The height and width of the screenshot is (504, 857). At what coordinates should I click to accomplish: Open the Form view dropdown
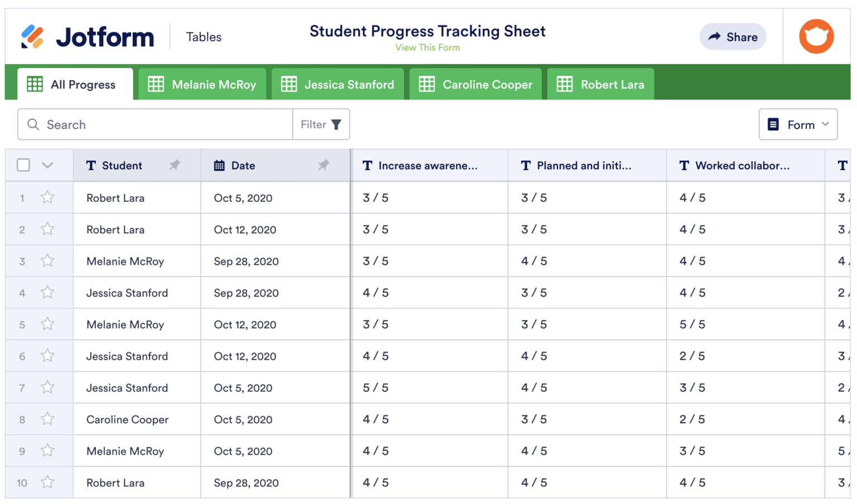[798, 124]
